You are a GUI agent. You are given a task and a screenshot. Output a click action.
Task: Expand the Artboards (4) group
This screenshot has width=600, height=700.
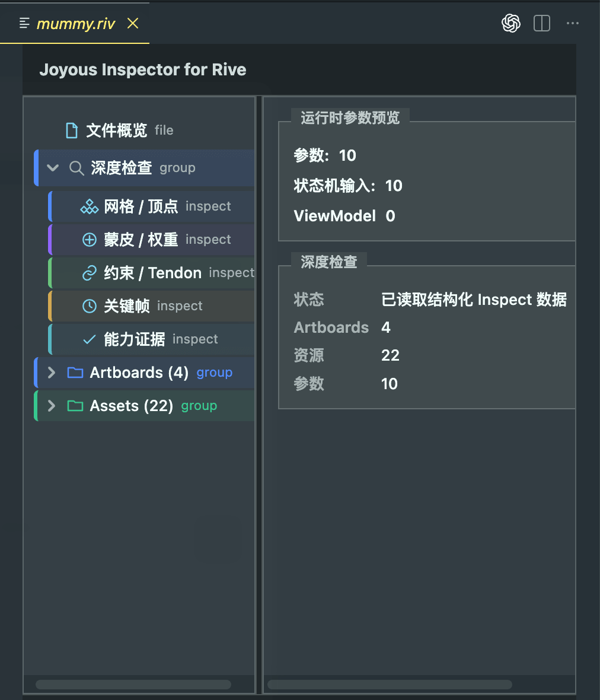[52, 373]
